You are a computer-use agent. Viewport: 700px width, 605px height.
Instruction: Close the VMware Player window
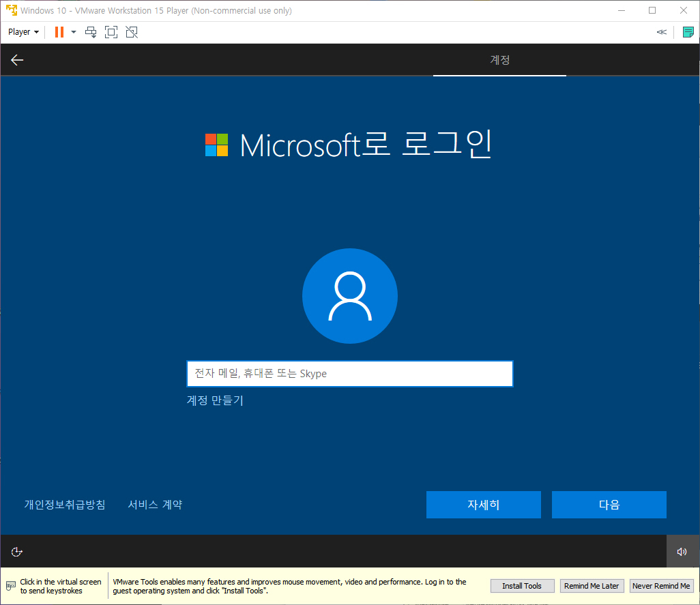coord(684,10)
